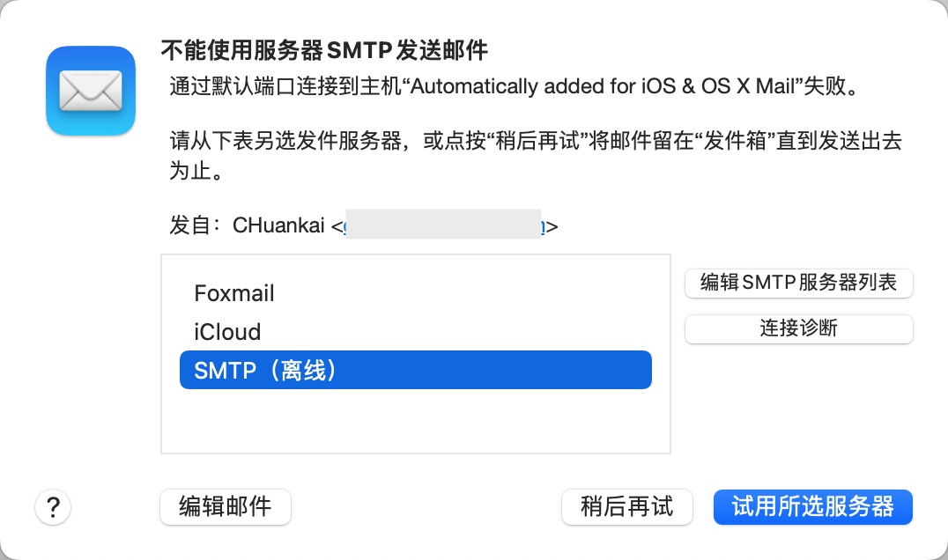Click the blue 试用所选服务器 button

(x=812, y=506)
